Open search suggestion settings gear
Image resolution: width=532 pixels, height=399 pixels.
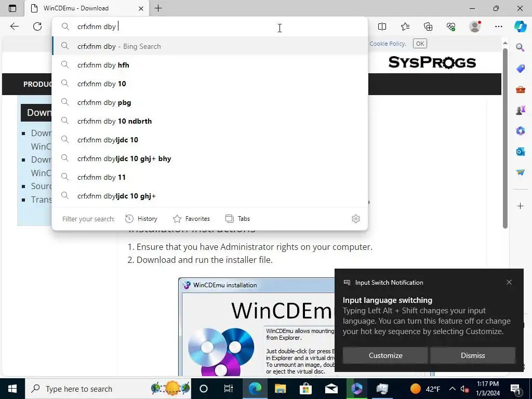pyautogui.click(x=355, y=219)
